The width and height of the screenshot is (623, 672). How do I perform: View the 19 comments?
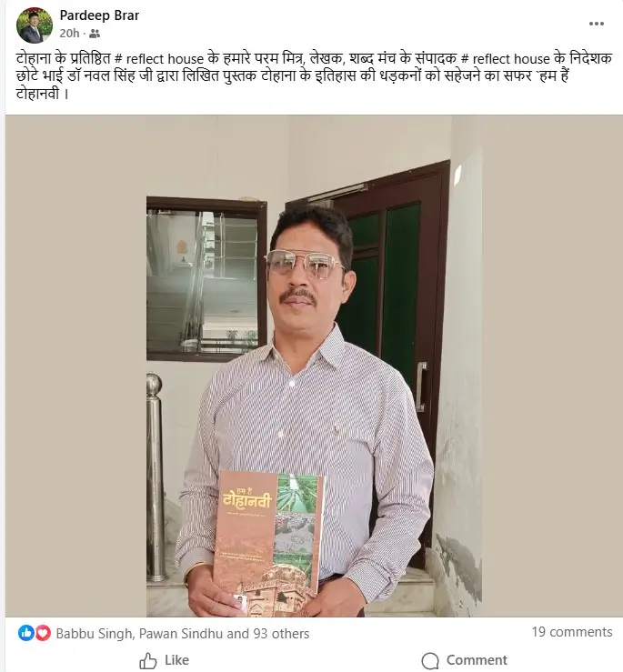(x=572, y=632)
